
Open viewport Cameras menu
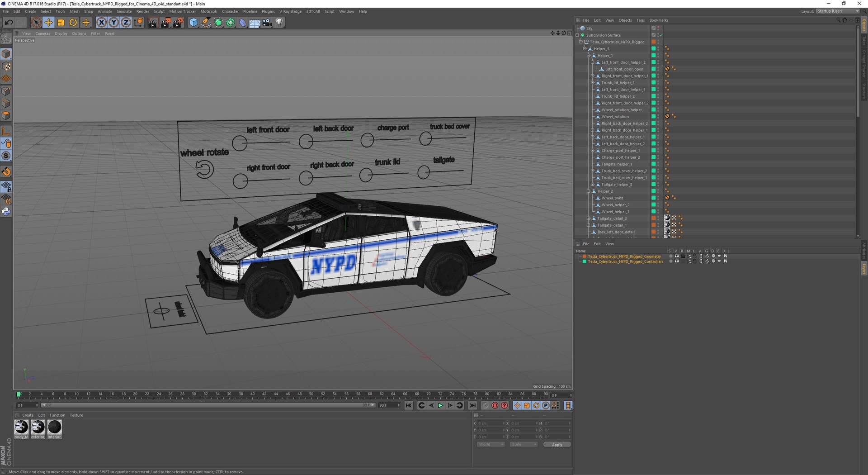tap(43, 33)
